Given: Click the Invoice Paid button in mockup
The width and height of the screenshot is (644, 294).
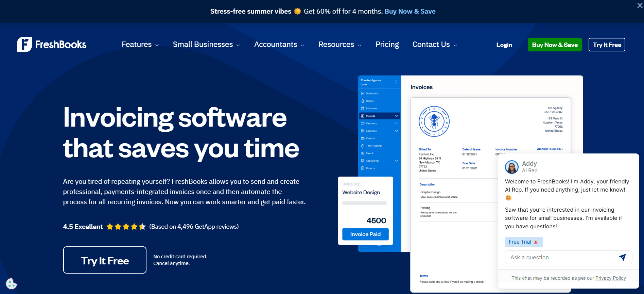Looking at the screenshot, I should (365, 234).
